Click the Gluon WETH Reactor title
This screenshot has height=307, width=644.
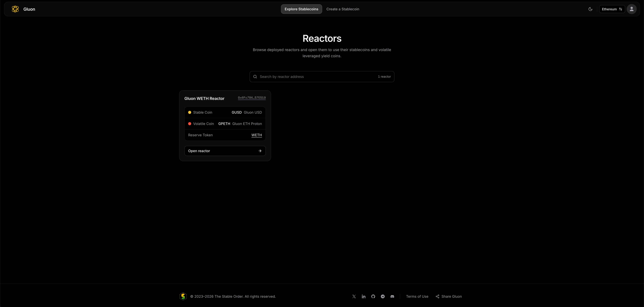click(204, 99)
